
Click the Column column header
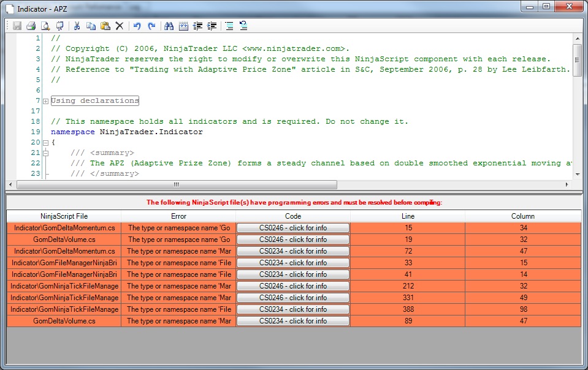pos(523,216)
